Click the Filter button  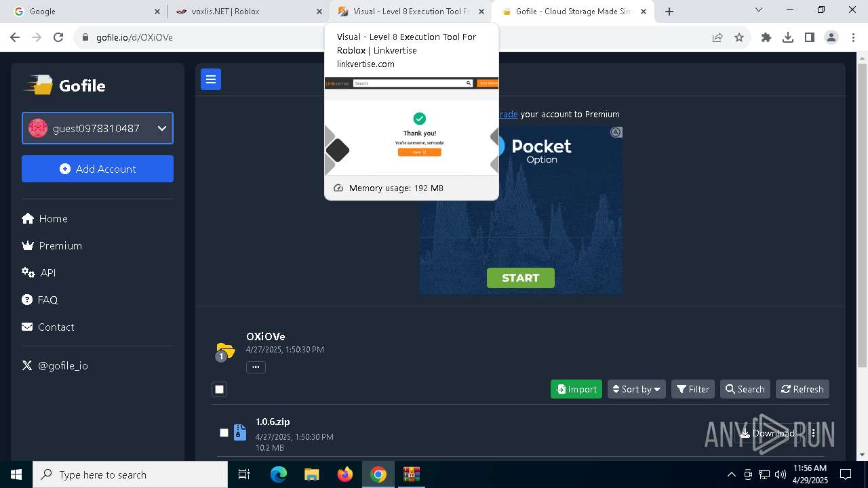pos(693,389)
